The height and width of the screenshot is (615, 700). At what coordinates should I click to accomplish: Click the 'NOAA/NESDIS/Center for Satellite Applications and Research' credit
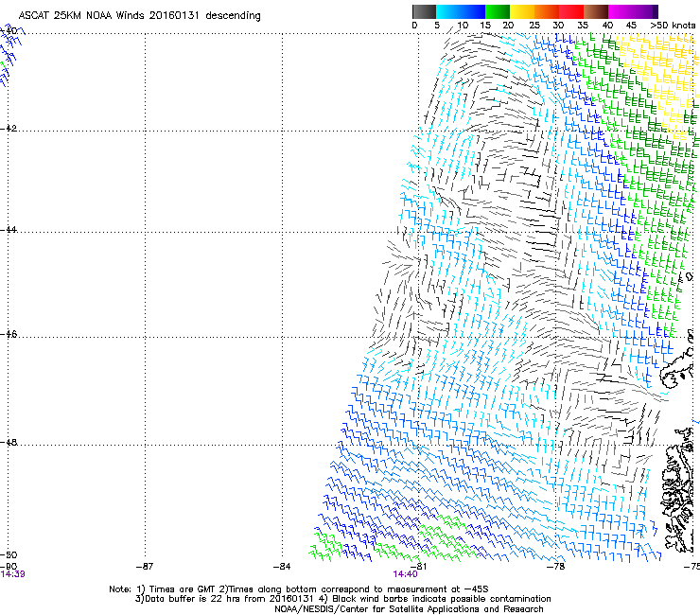pyautogui.click(x=409, y=608)
